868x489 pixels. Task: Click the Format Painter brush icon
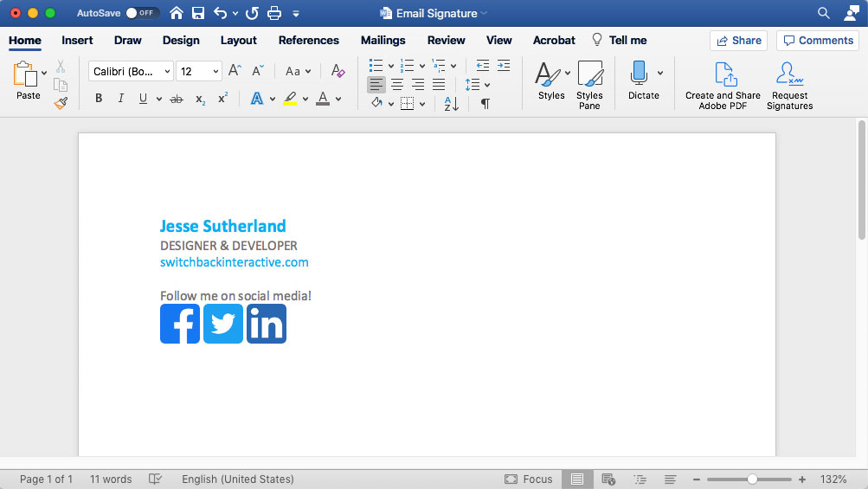[61, 103]
